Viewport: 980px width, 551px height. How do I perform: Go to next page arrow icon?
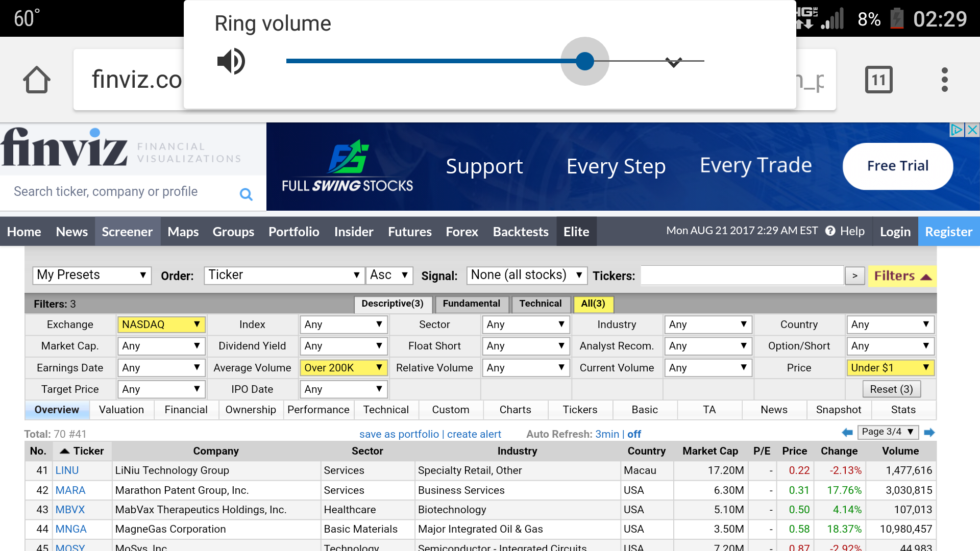929,433
